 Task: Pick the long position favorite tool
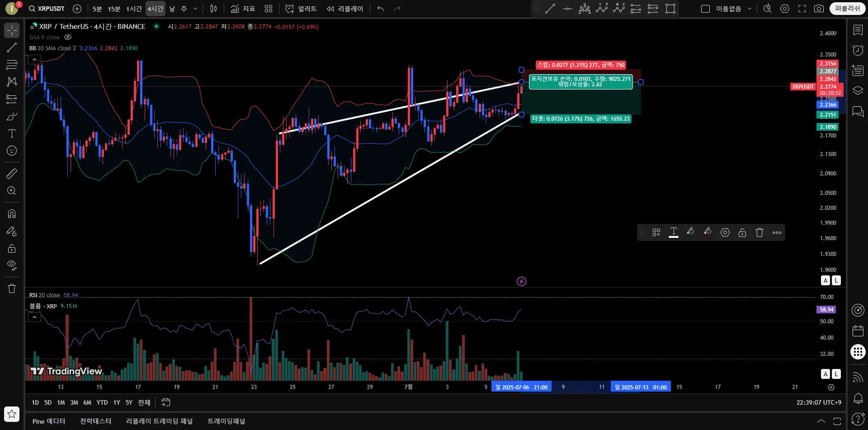[x=636, y=9]
